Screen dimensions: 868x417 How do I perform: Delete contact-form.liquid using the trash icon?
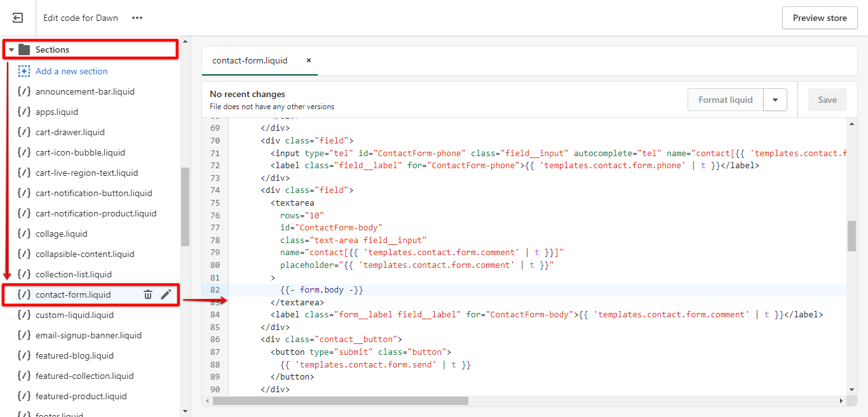pos(147,294)
